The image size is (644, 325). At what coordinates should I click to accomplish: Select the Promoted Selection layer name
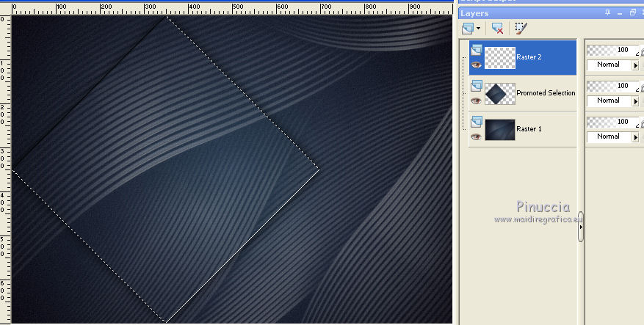click(x=546, y=93)
